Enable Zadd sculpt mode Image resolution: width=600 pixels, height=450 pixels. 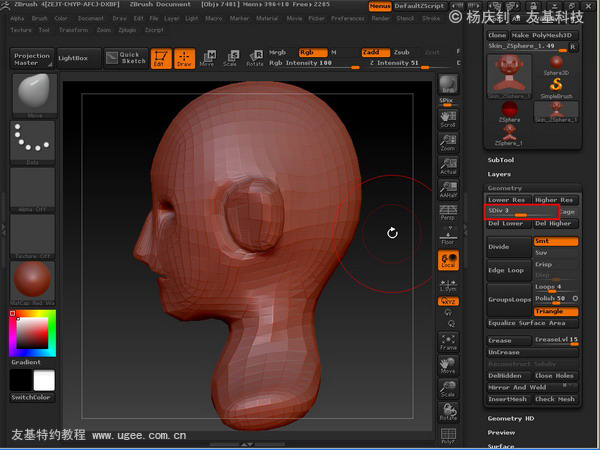click(376, 52)
